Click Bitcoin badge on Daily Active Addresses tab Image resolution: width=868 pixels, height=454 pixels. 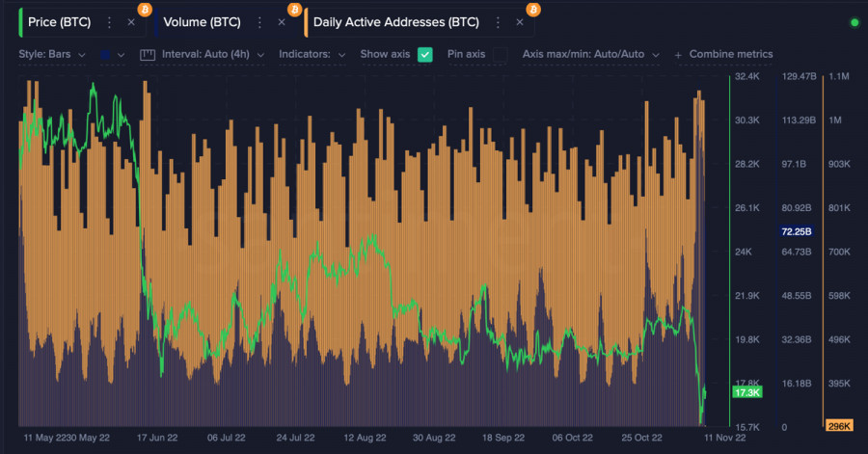tap(532, 9)
